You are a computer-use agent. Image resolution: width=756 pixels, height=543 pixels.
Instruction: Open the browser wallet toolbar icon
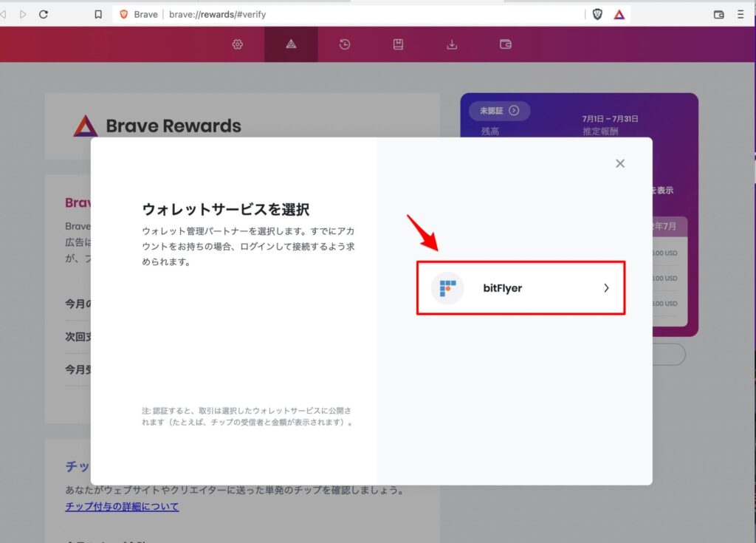(719, 15)
